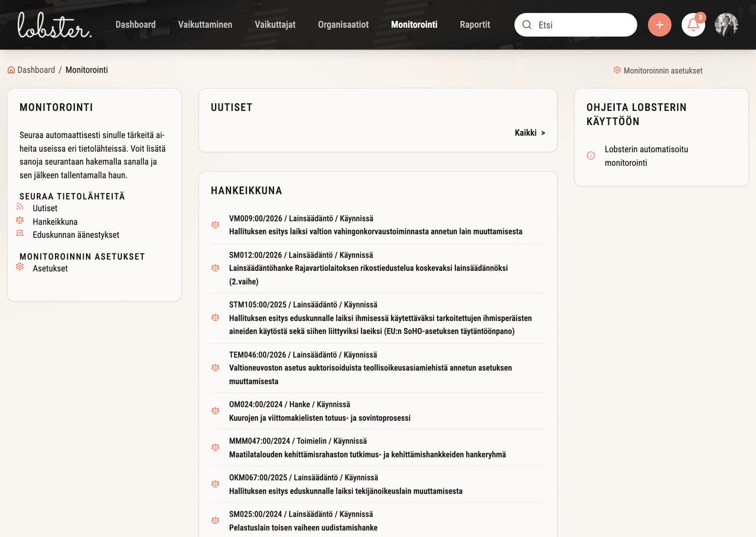
Task: Open Asetukset under Monitoroinnin asetukset
Action: [50, 268]
